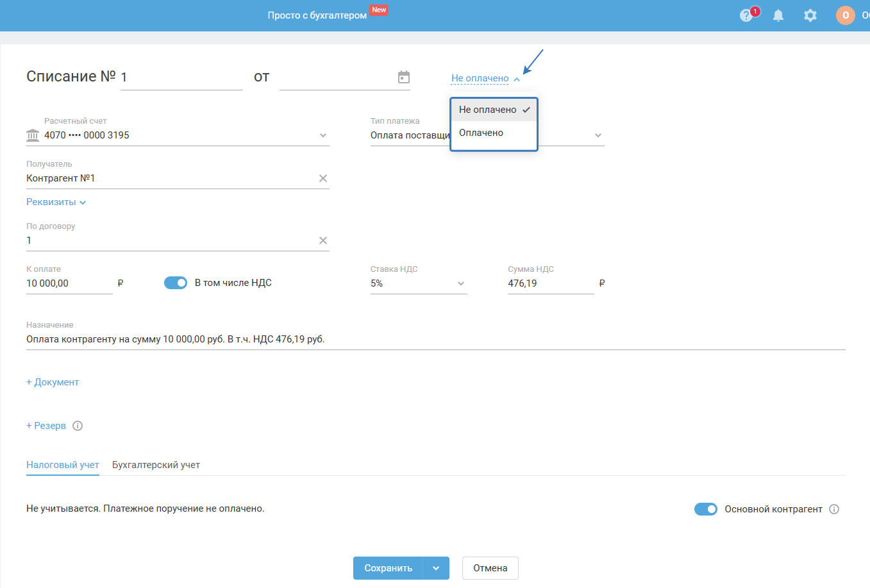Screen dimensions: 870x588
Task: Open Просто с бухгалтером in header
Action: (317, 15)
